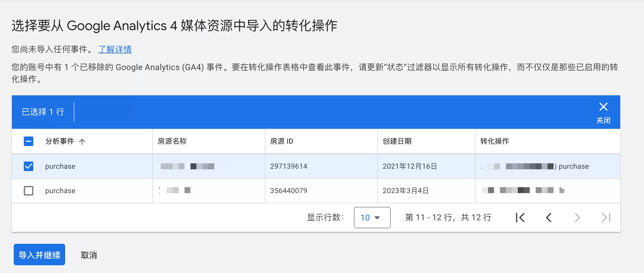Click the 房源名称 column header
This screenshot has height=273, width=644.
click(172, 141)
